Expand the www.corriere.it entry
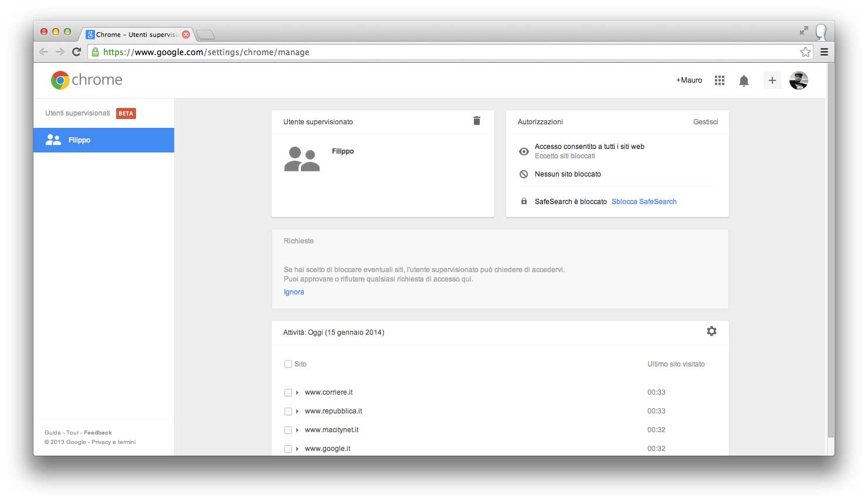This screenshot has height=502, width=868. 297,392
